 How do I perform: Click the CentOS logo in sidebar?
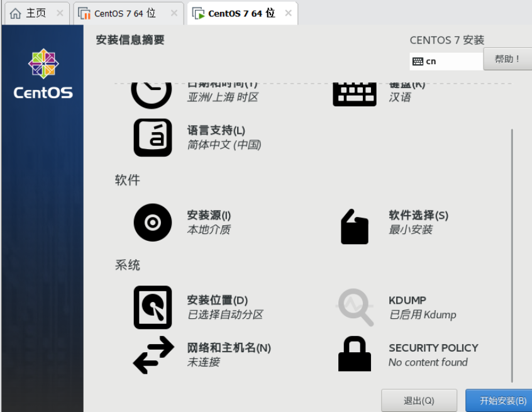pos(43,74)
